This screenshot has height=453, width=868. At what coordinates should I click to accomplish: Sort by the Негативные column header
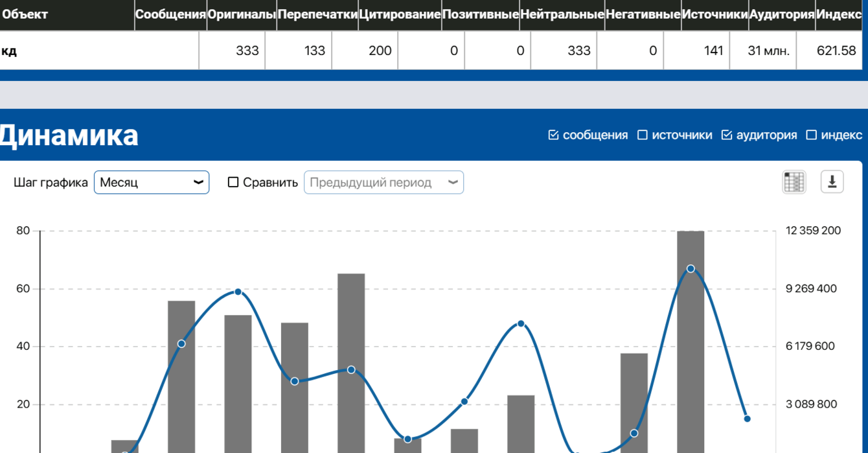643,14
